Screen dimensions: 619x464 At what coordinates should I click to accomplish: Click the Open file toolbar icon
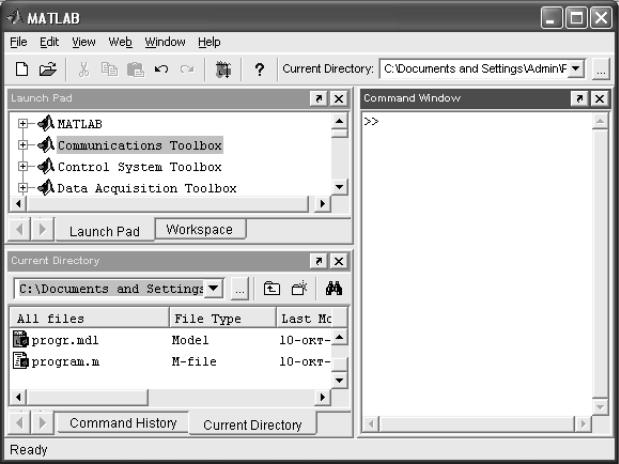point(48,69)
